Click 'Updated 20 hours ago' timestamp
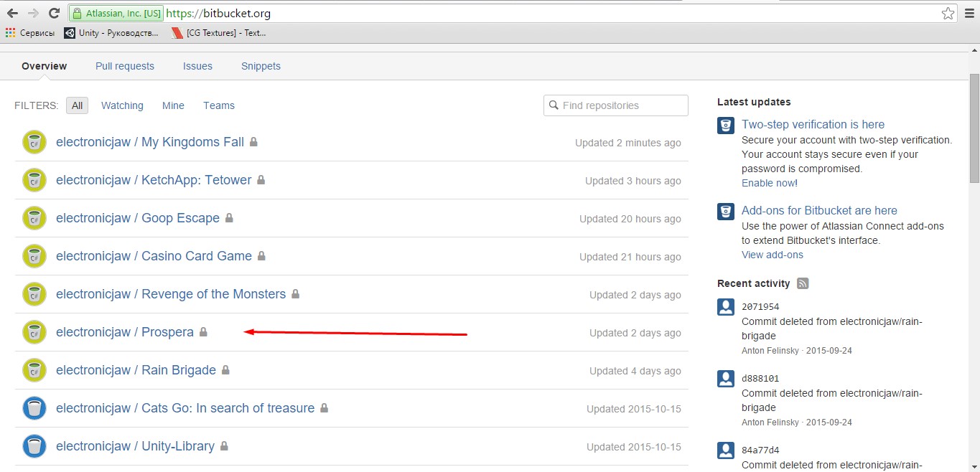 630,219
